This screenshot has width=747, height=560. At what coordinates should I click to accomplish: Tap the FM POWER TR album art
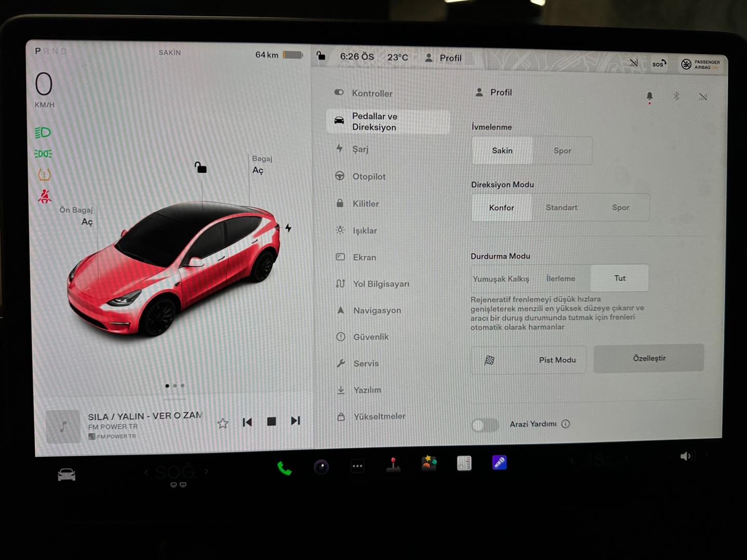(63, 426)
